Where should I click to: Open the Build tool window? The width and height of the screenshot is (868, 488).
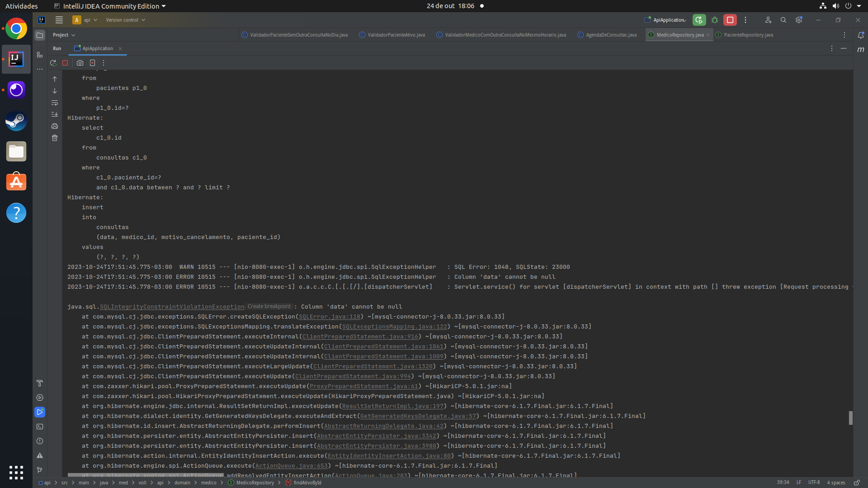(x=40, y=383)
